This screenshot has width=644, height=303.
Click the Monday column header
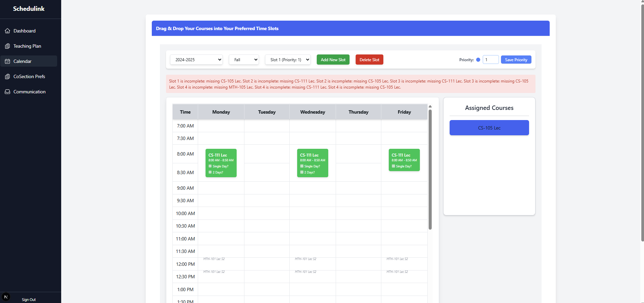(221, 112)
